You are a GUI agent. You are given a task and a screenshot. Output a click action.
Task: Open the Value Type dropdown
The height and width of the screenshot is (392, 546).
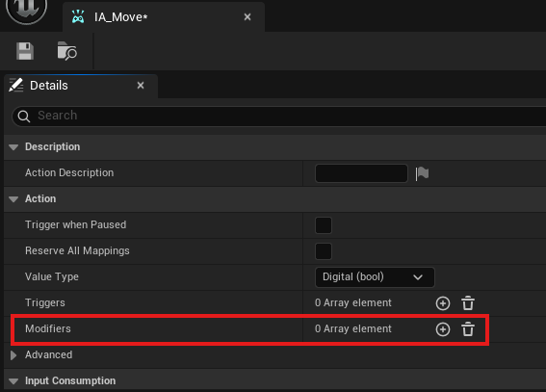click(375, 277)
